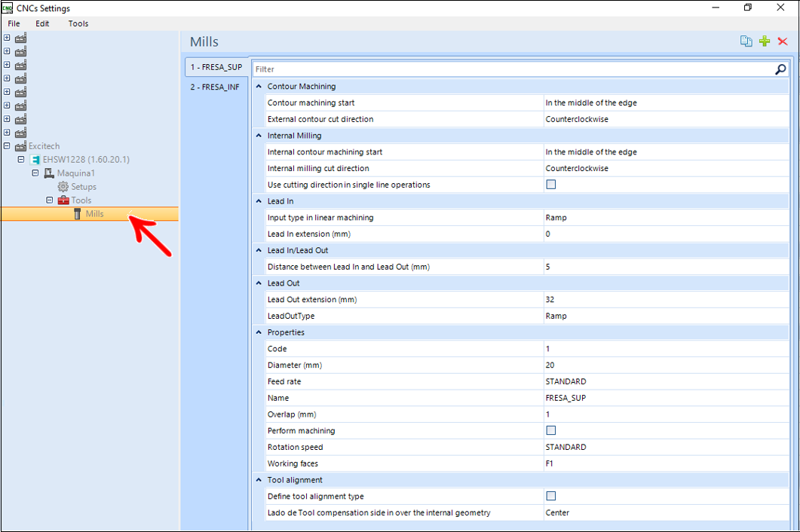Click Working faces value F1
Image resolution: width=800 pixels, height=532 pixels.
coord(666,463)
